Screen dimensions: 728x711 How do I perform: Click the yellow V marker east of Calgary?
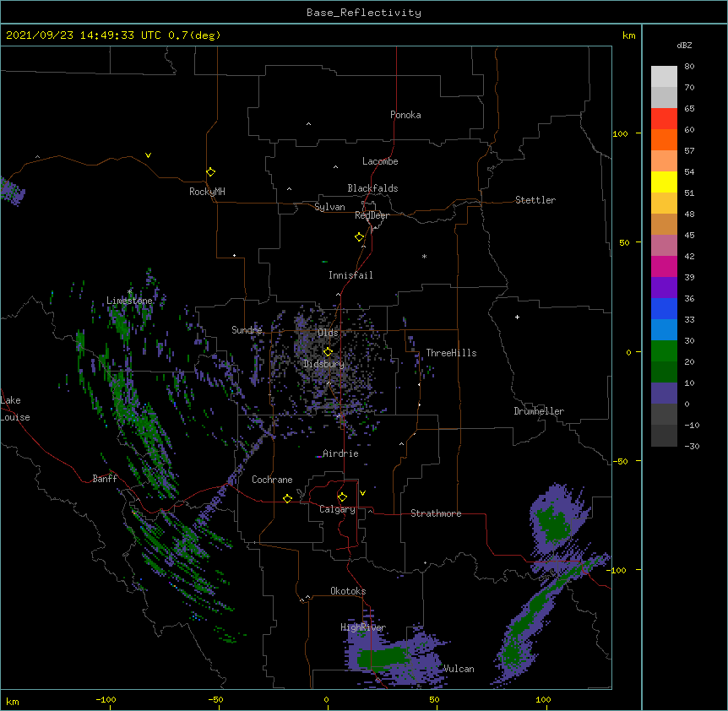point(362,493)
